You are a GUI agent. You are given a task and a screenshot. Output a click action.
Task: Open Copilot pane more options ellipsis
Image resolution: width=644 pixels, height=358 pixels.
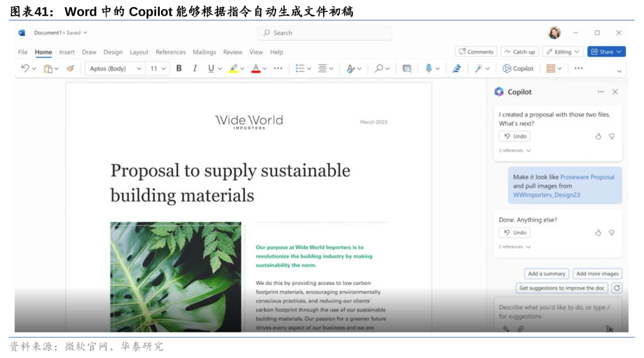(x=601, y=92)
